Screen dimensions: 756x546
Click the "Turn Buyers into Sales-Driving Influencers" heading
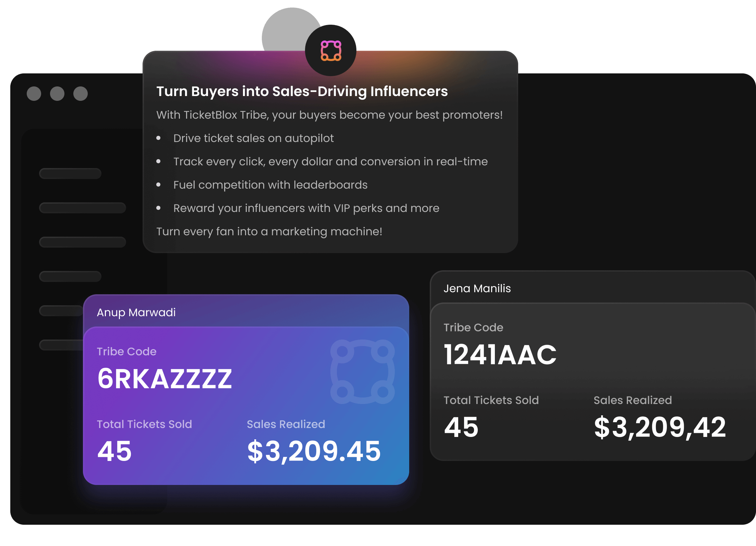click(x=302, y=92)
